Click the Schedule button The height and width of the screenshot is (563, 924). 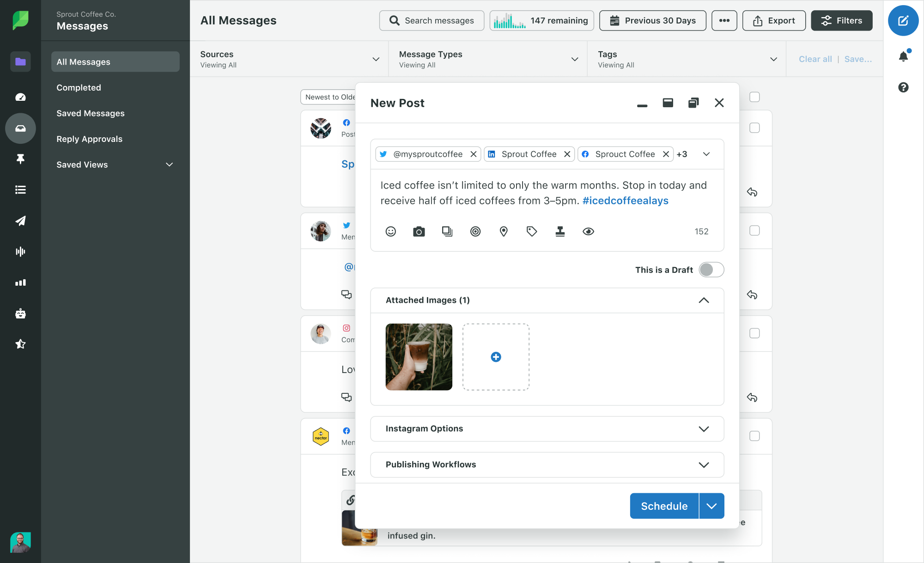(663, 506)
